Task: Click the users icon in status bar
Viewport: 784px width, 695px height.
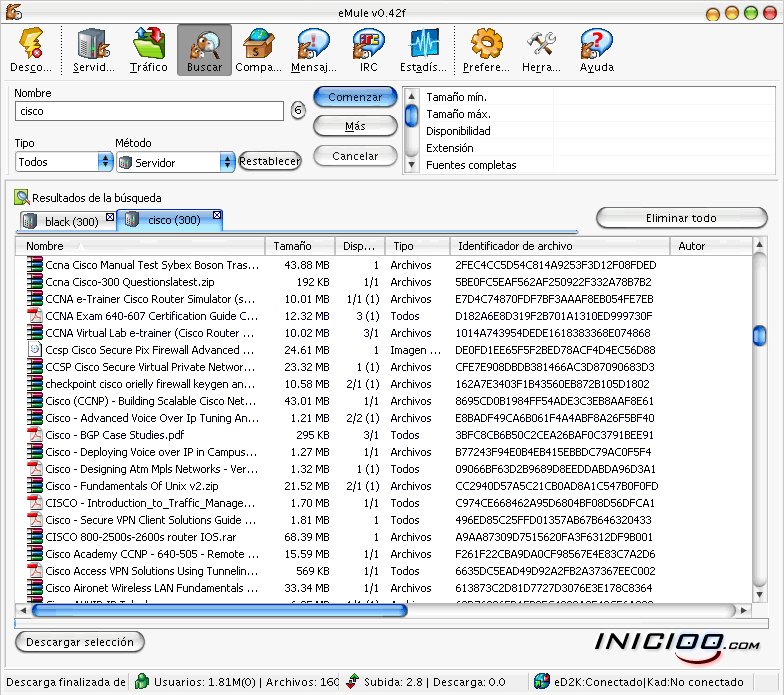Action: coord(142,681)
